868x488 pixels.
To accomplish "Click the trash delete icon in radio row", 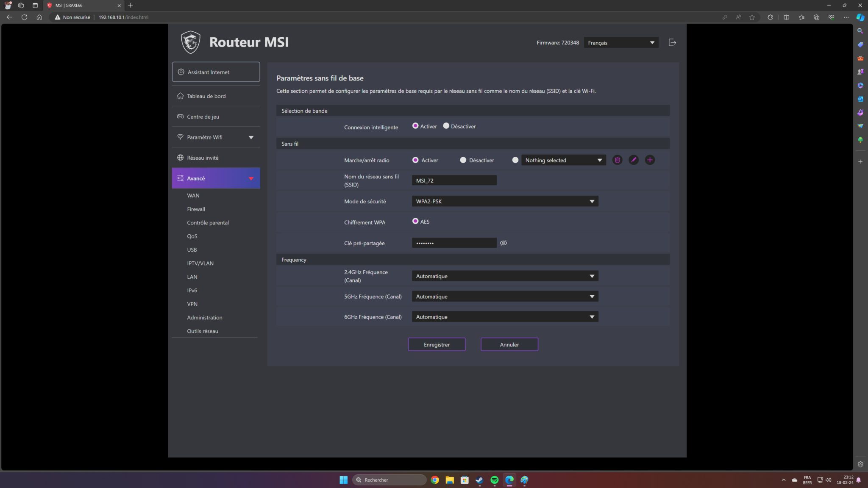I will tap(617, 160).
